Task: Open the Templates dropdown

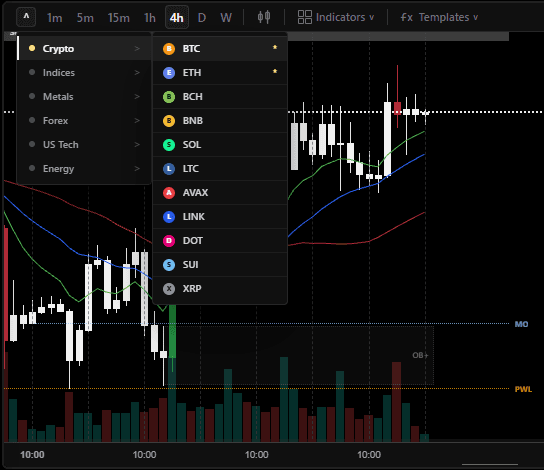Action: [x=439, y=17]
